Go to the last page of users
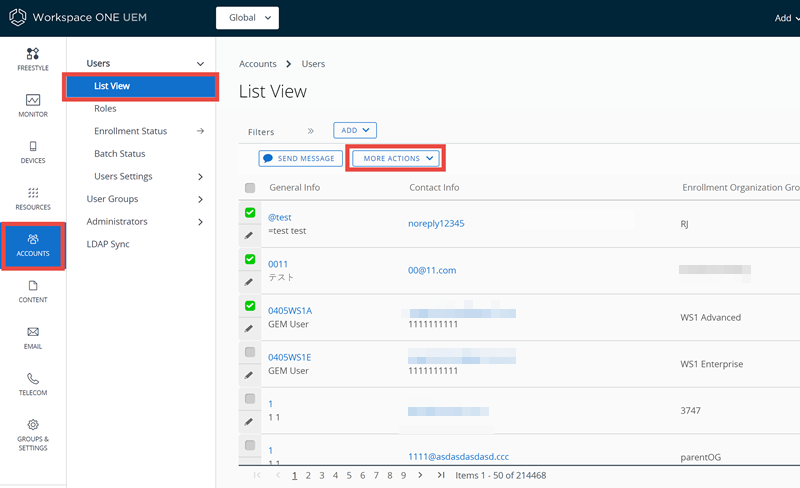This screenshot has height=488, width=800. (441, 475)
